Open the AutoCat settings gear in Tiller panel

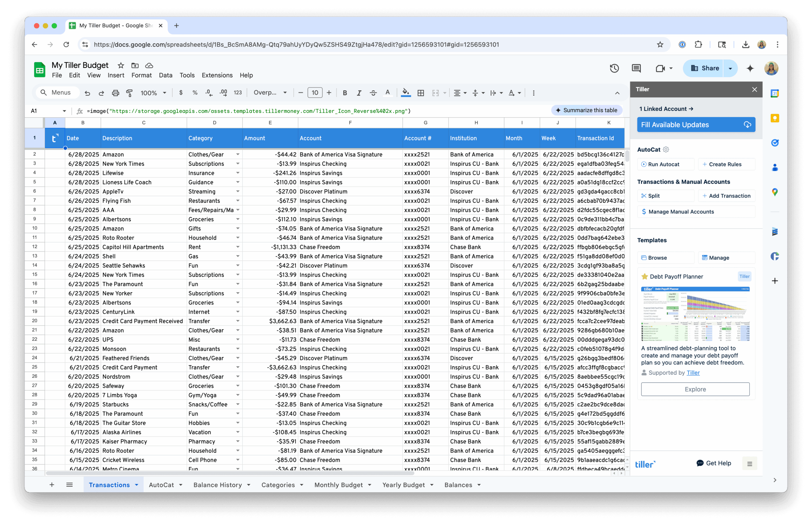pyautogui.click(x=666, y=149)
